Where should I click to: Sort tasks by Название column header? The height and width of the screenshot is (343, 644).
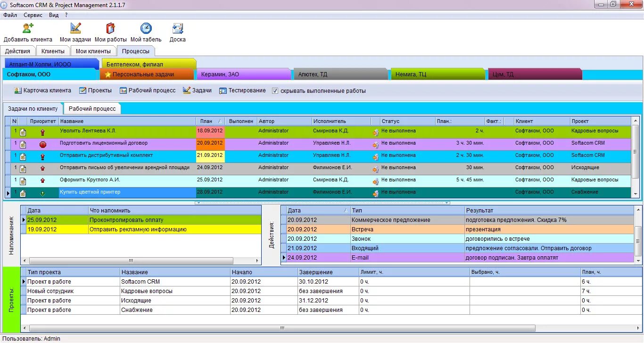(127, 121)
